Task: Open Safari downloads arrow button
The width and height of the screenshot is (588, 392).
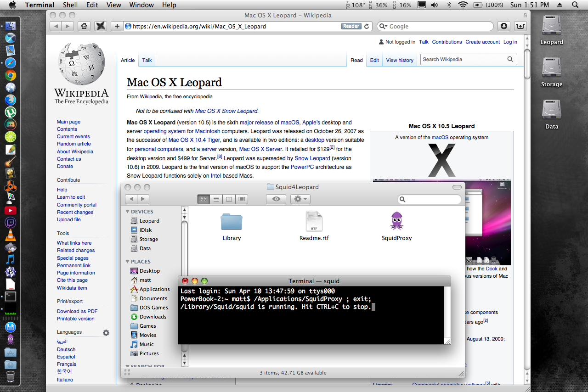Action: [504, 26]
